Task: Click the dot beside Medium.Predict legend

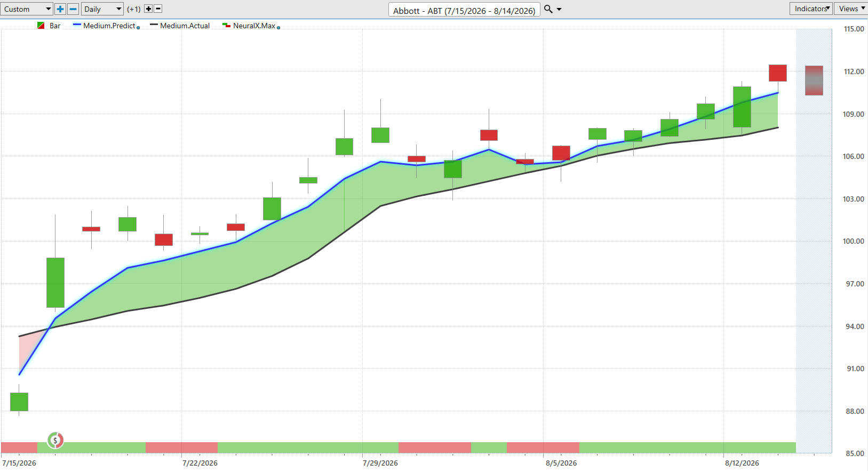Action: coord(138,28)
